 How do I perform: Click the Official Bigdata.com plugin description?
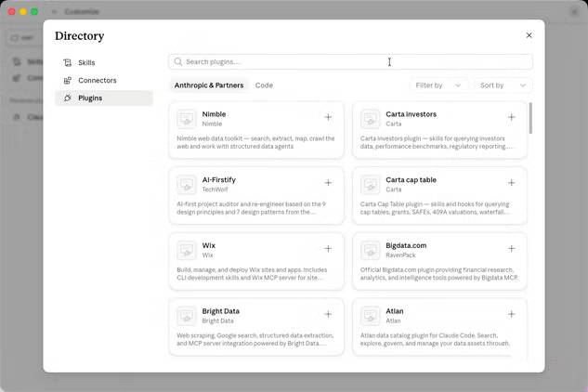[439, 274]
